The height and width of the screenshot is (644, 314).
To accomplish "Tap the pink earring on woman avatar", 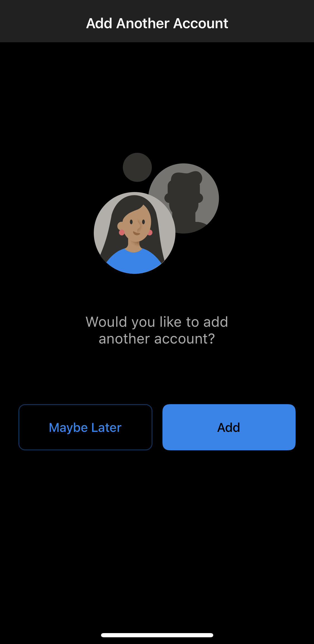I will click(x=122, y=232).
